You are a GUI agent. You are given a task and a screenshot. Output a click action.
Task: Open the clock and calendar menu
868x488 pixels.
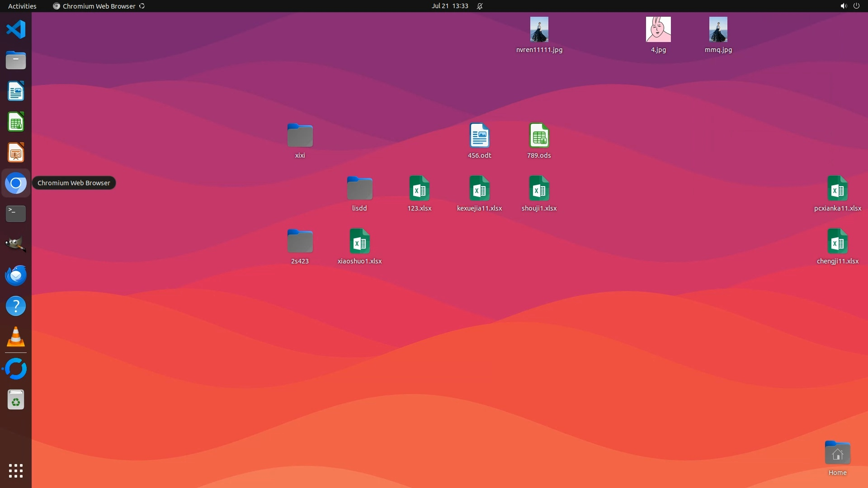coord(449,6)
